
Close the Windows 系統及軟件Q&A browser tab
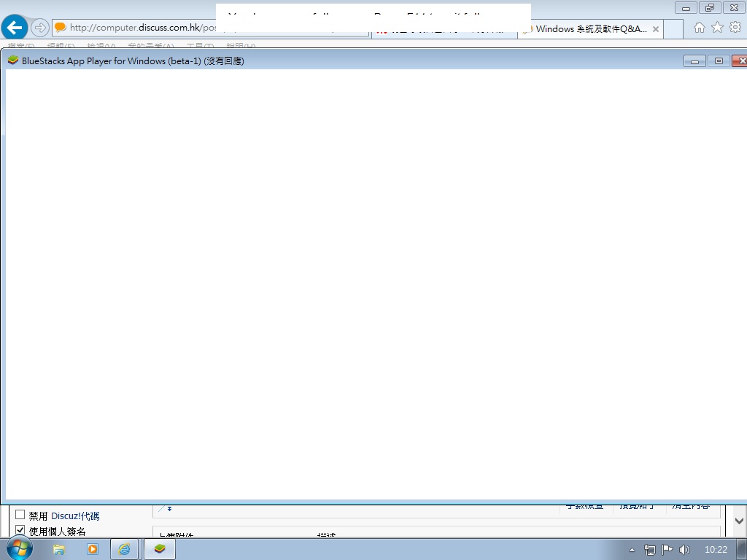[x=656, y=29]
